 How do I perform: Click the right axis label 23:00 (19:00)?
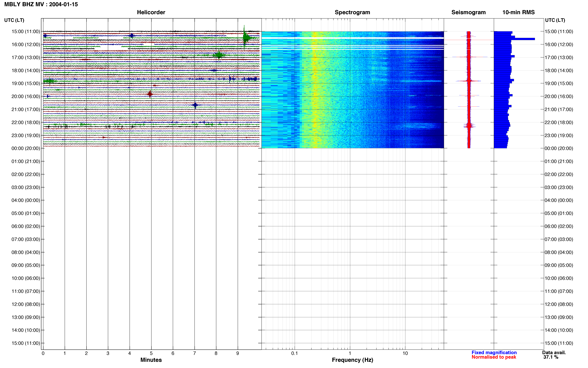[x=559, y=135]
